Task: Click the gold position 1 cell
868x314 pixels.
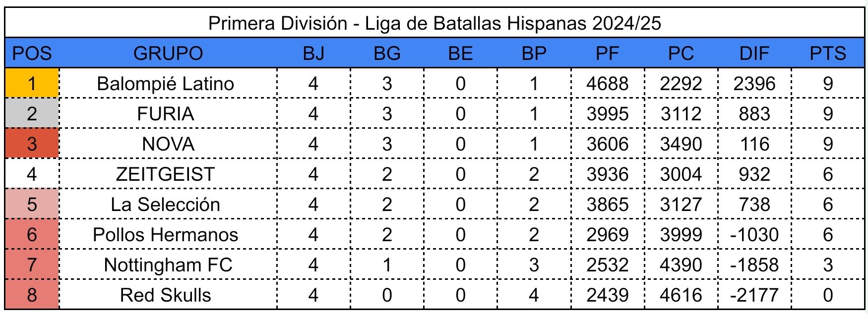Action: [32, 83]
